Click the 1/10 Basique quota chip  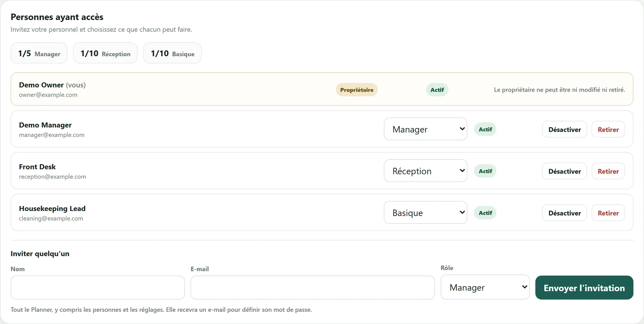(172, 53)
